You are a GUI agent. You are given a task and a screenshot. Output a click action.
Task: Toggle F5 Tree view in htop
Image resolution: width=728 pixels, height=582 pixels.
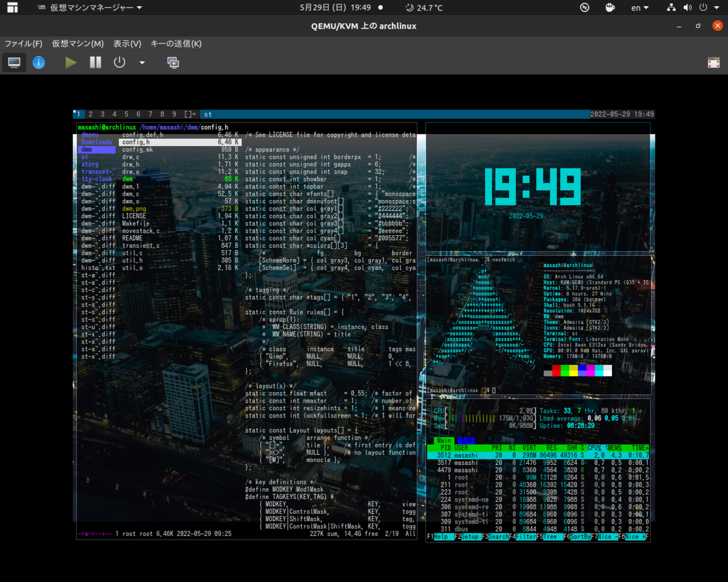pos(550,537)
